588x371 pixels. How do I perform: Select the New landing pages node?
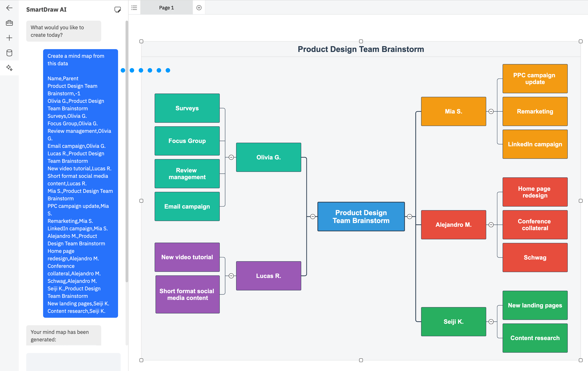pos(535,305)
